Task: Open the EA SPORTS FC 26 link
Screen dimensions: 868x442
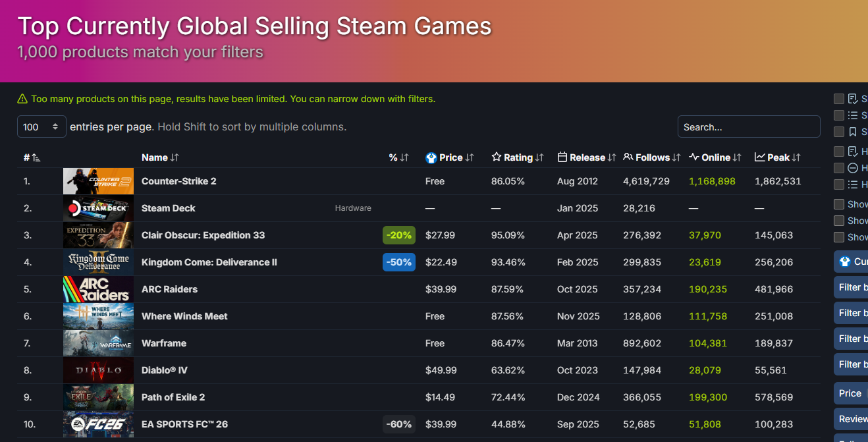Action: 184,424
